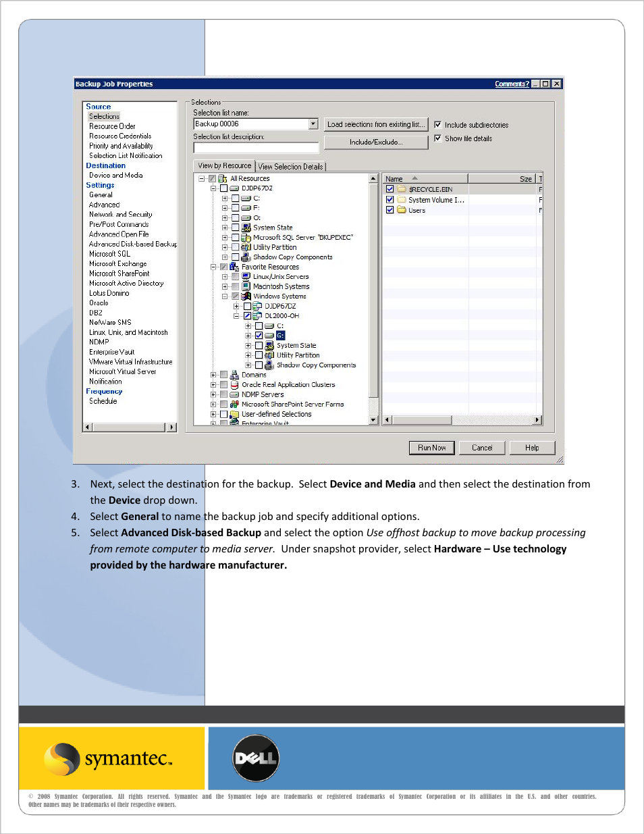Uncheck the System Volume I... checkbox
The image size is (644, 834).
click(390, 200)
